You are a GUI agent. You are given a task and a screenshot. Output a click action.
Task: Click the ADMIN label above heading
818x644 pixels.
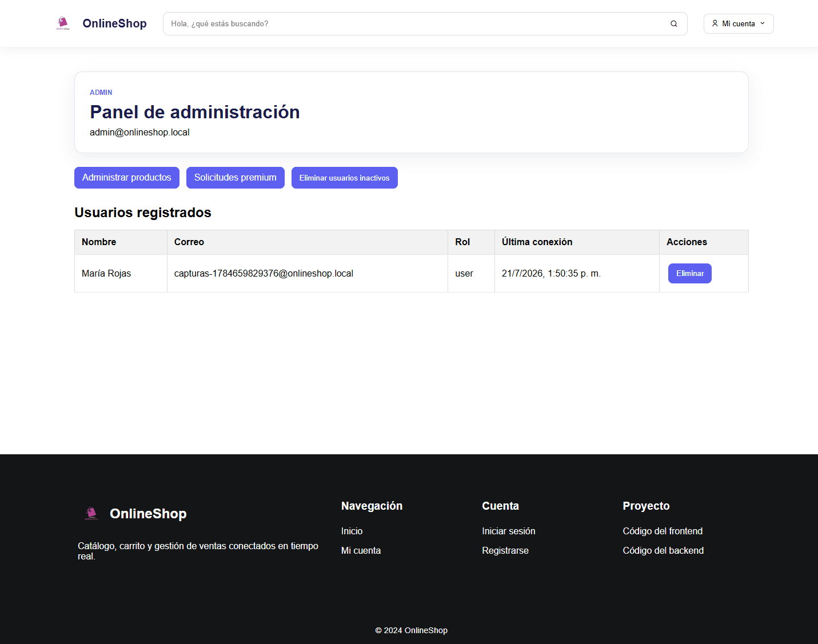pyautogui.click(x=101, y=93)
